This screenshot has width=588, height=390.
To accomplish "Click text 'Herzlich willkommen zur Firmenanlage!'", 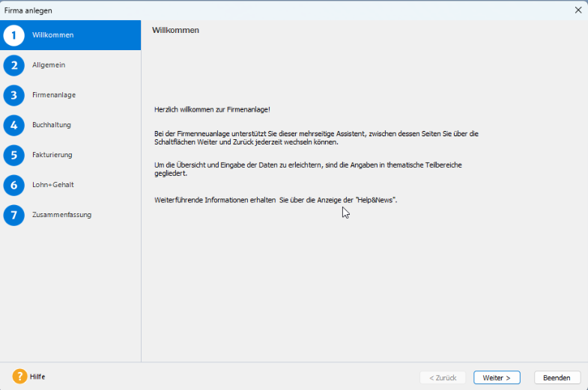I will (212, 110).
